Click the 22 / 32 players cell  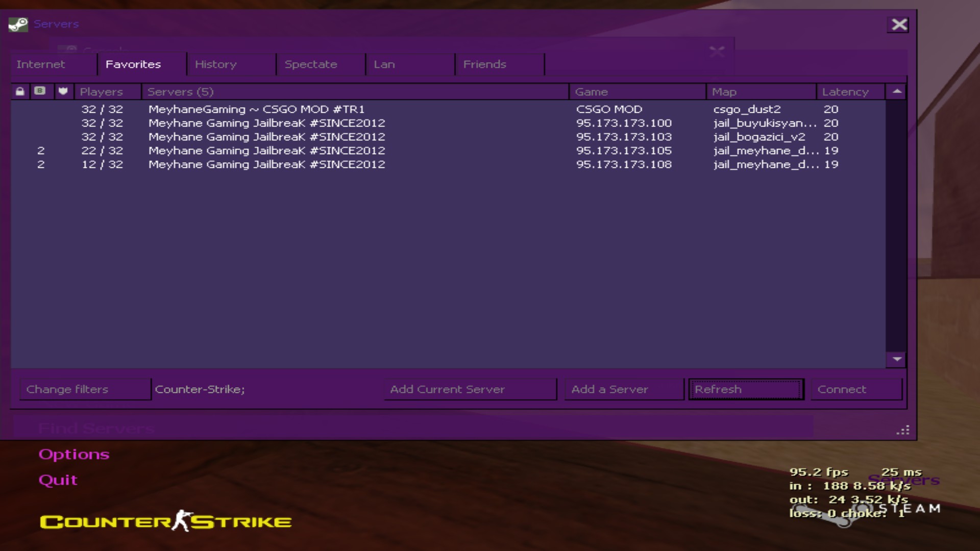102,151
